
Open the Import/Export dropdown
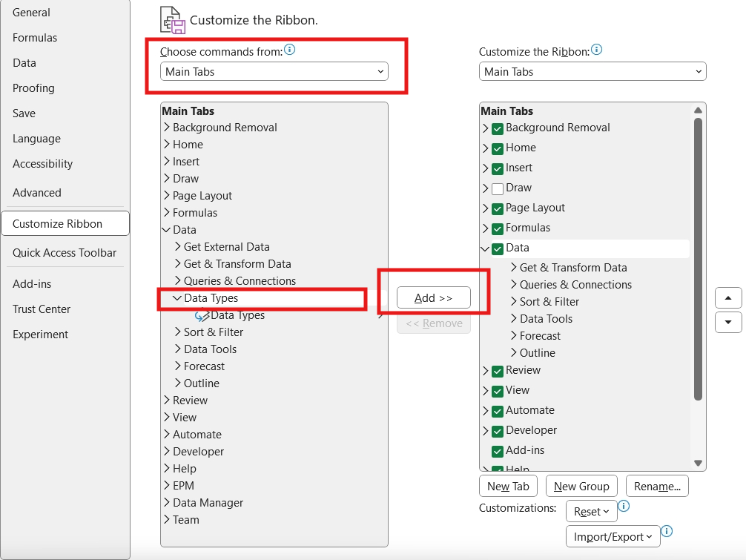pyautogui.click(x=613, y=536)
